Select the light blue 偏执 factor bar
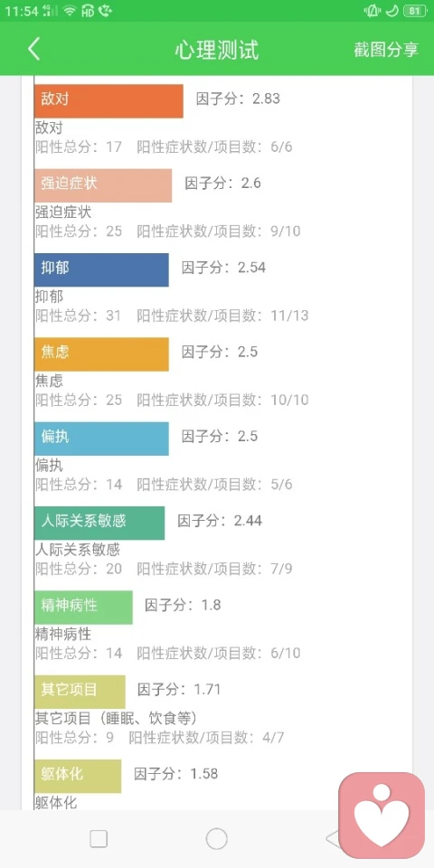Viewport: 434px width, 868px height. [x=101, y=439]
